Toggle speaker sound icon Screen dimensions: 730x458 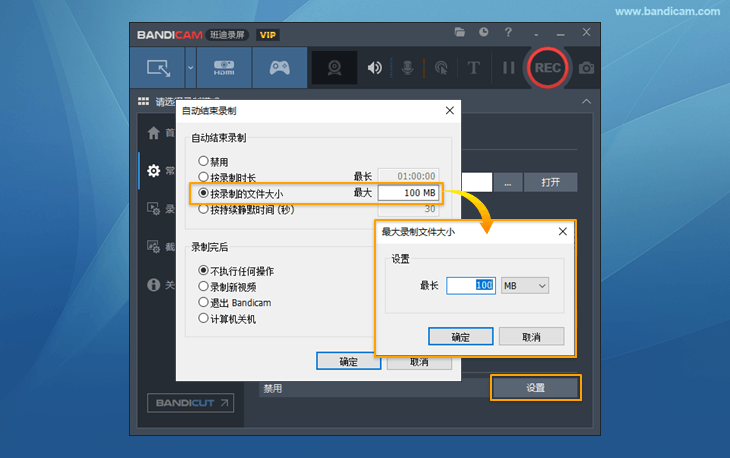(x=374, y=68)
